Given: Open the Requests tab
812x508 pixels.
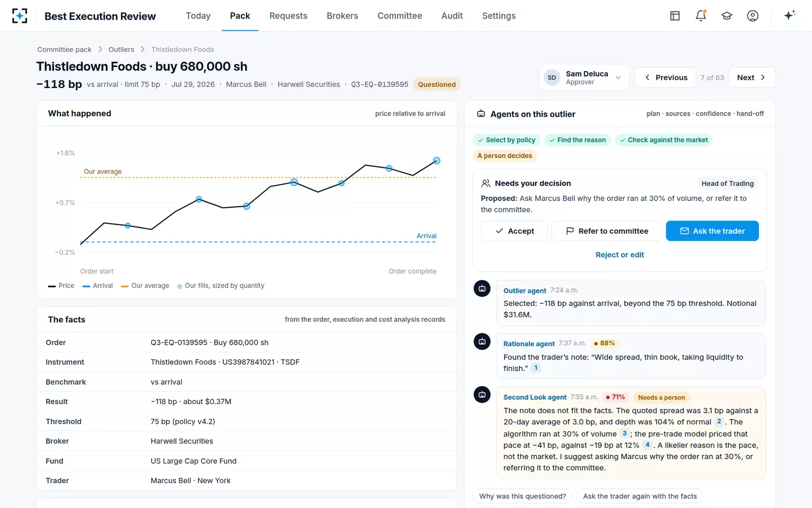Looking at the screenshot, I should point(289,16).
